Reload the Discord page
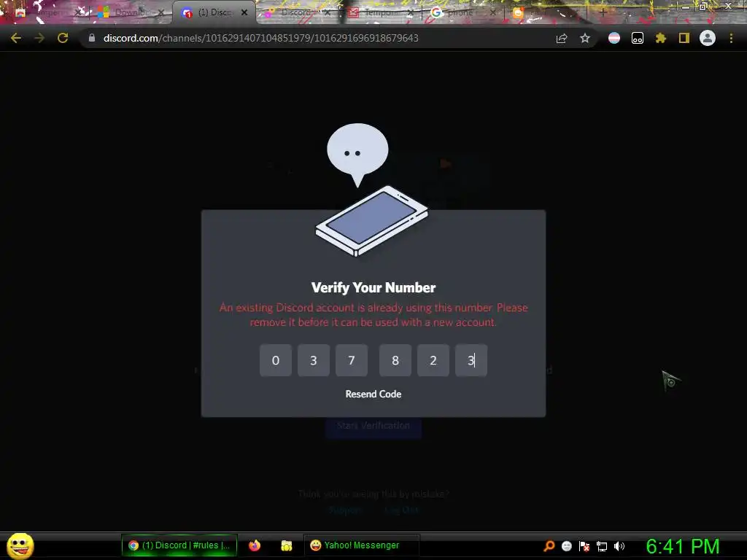 (63, 38)
